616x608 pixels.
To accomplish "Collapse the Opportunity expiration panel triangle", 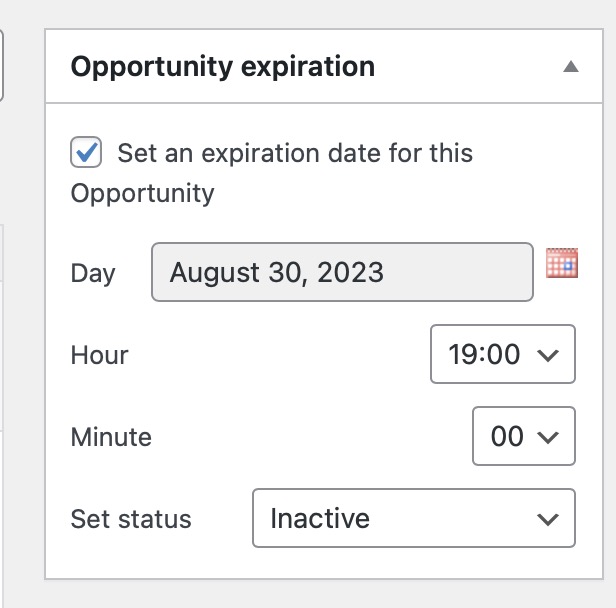I will [570, 66].
